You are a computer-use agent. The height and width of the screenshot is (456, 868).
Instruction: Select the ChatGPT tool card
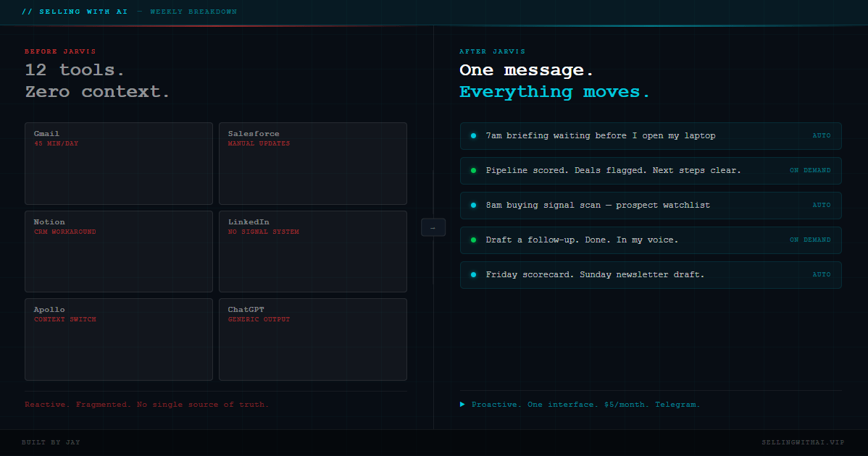click(x=313, y=339)
